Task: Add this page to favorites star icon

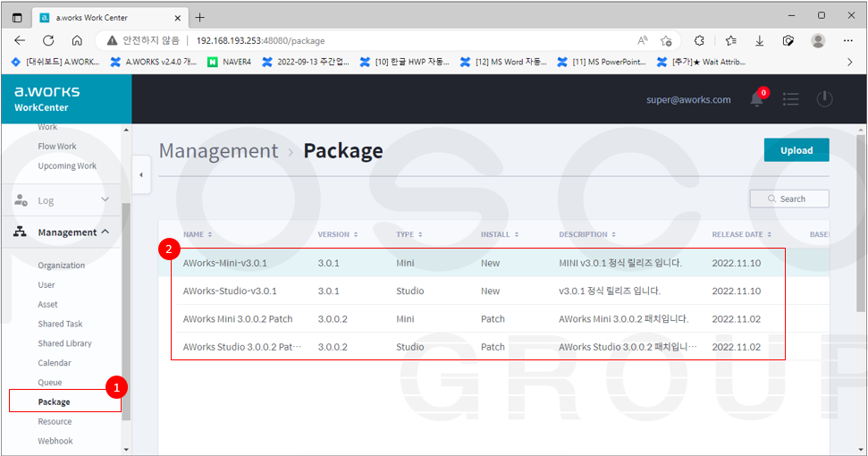Action: tap(666, 40)
